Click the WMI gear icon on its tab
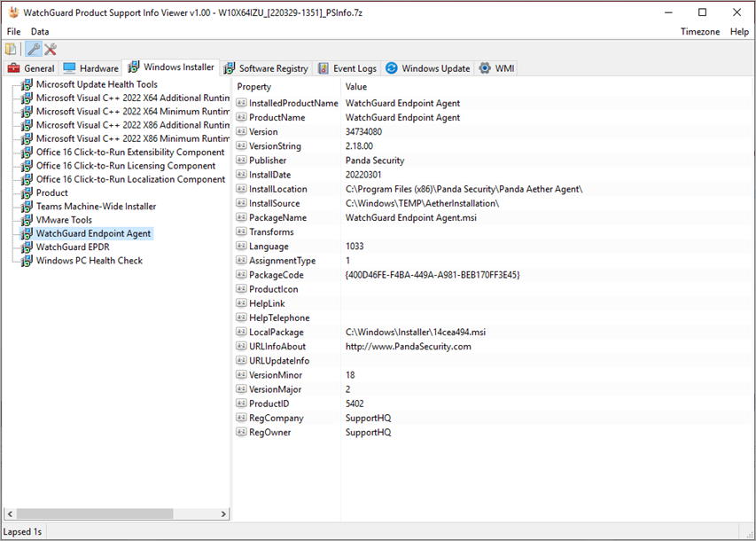 [x=484, y=67]
